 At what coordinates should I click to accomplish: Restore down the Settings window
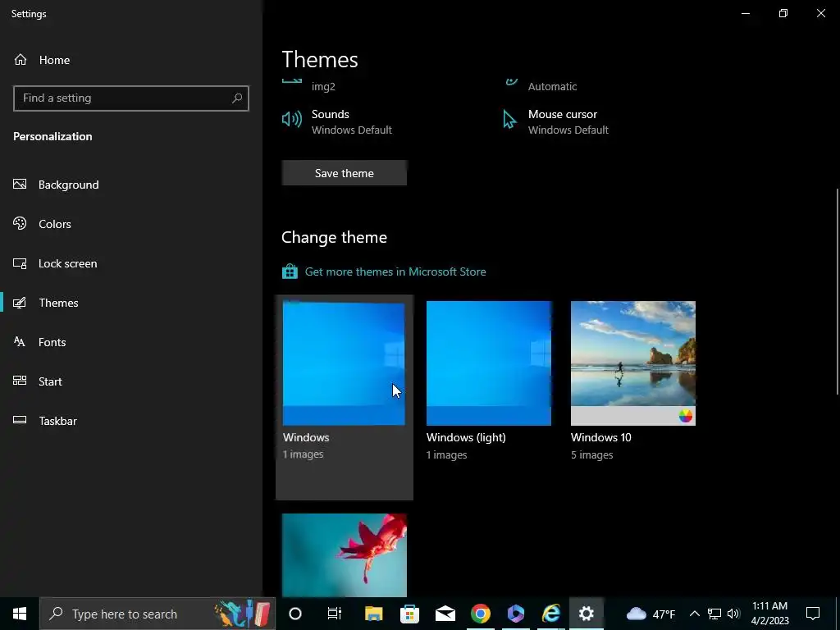click(x=783, y=13)
